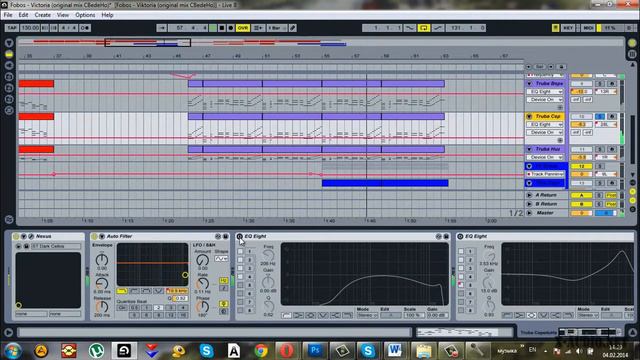This screenshot has width=640, height=360.
Task: Toggle the A Return track activator
Action: (581, 195)
